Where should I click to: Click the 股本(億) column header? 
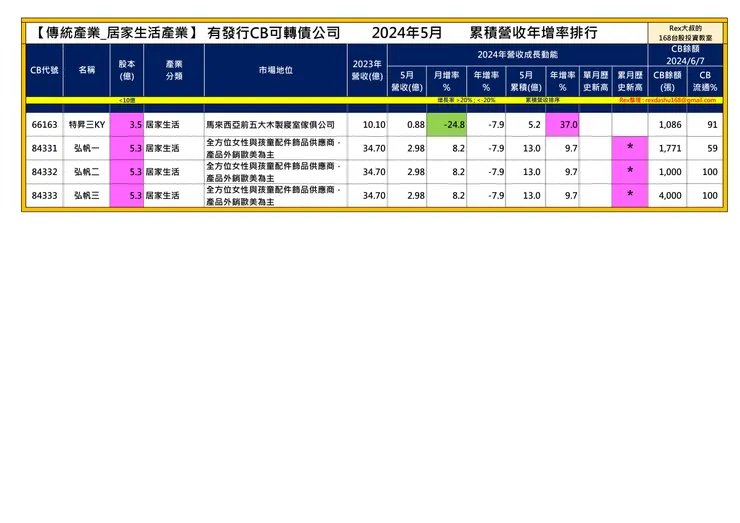coord(126,70)
